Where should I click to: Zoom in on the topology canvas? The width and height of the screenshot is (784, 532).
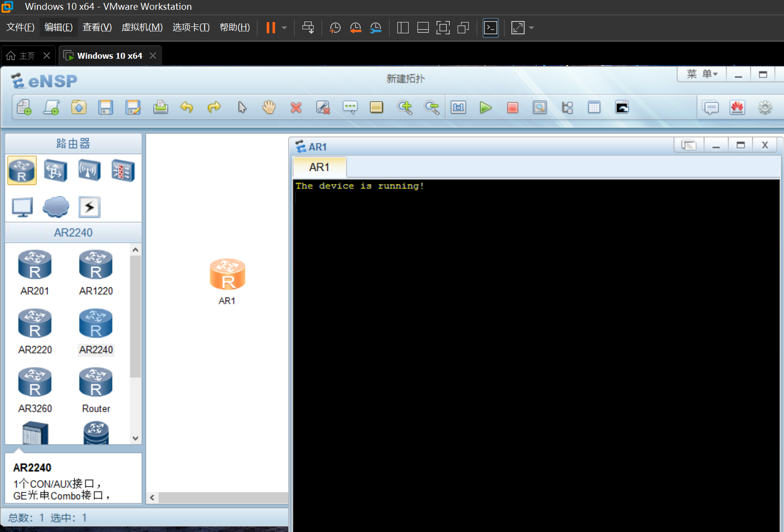(405, 107)
